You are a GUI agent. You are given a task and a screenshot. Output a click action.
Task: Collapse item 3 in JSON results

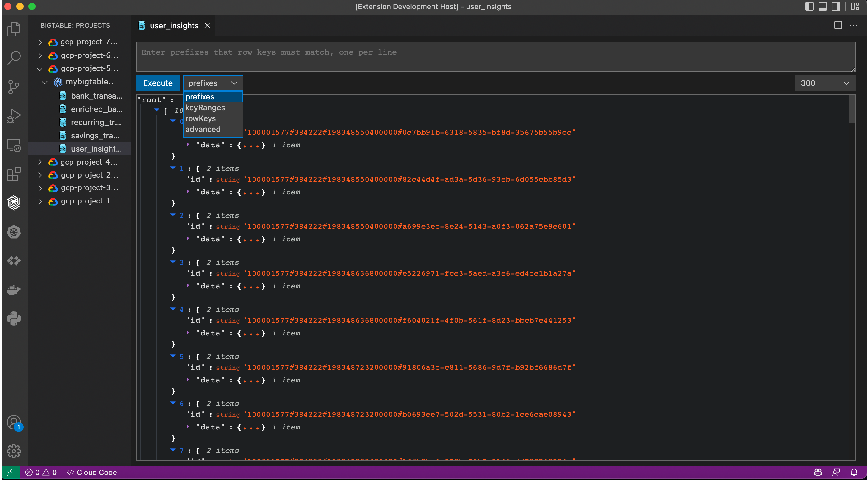tap(173, 262)
